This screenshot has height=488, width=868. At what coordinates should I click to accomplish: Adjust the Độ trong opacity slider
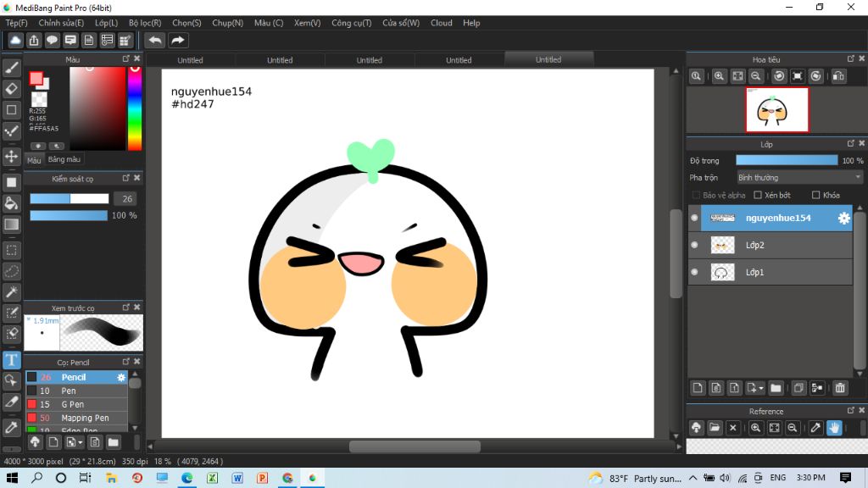(x=787, y=160)
